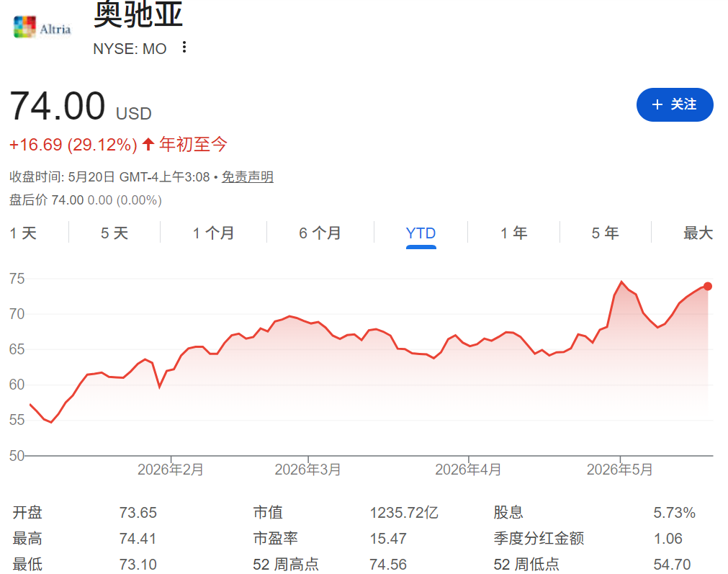Click the 开盘 value 73.65
This screenshot has height=574, width=728.
pos(138,513)
